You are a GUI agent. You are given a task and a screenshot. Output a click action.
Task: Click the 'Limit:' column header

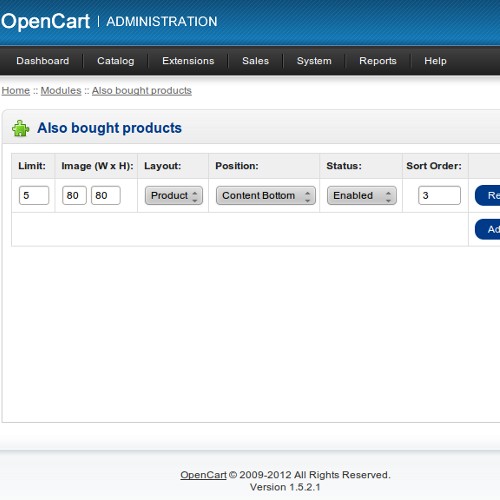click(x=32, y=166)
